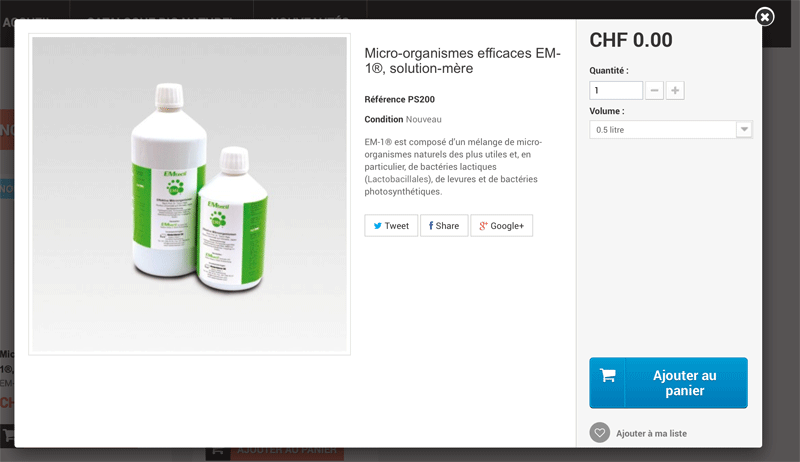Share via the Google+ button
The image size is (800, 462).
tap(502, 225)
